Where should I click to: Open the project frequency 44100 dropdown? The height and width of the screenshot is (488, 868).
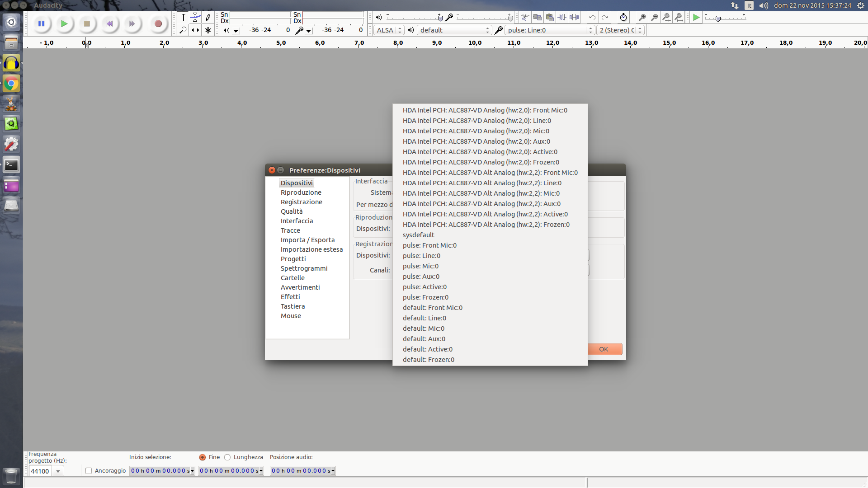click(58, 471)
